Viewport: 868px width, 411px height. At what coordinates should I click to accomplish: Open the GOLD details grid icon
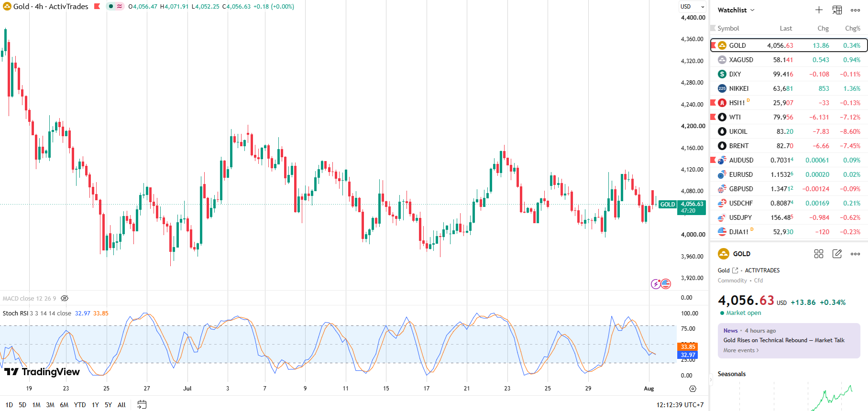point(819,254)
